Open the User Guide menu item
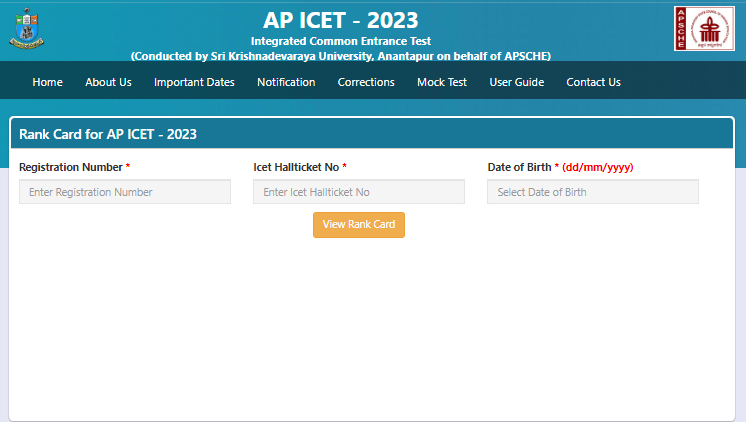The width and height of the screenshot is (746, 422). [x=517, y=82]
